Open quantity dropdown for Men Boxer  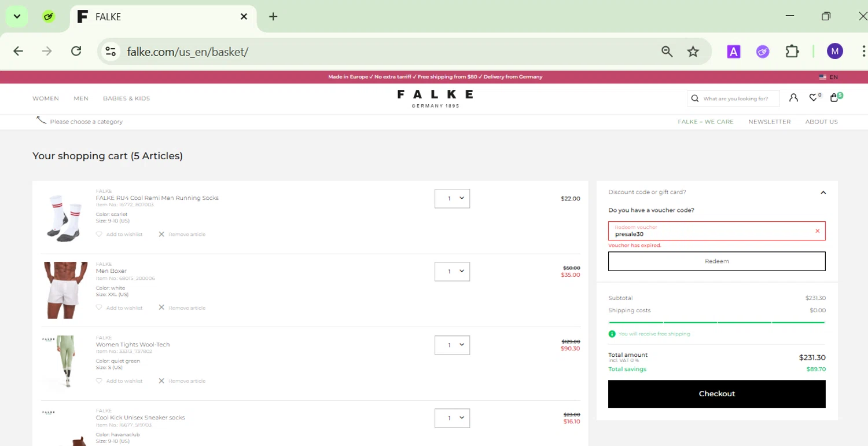coord(452,272)
